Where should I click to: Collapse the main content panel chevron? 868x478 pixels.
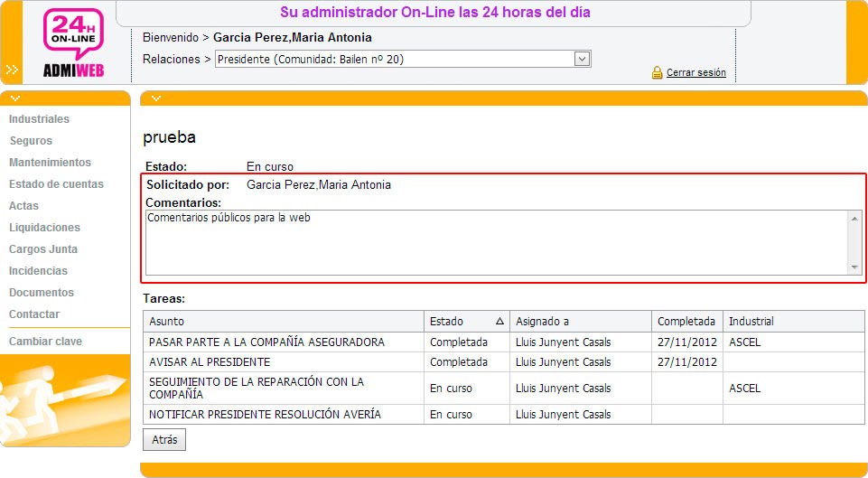(x=156, y=98)
